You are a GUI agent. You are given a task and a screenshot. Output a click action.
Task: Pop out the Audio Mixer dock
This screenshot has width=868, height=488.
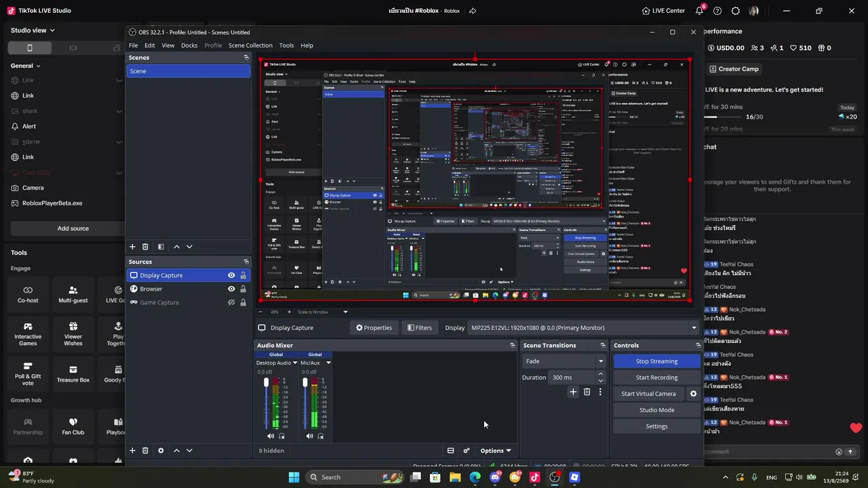tap(513, 345)
